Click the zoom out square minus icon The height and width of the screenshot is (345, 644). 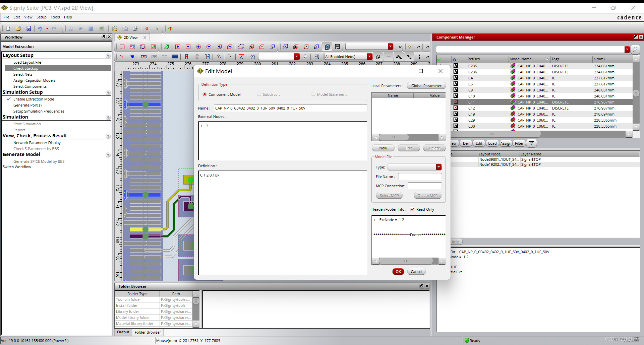tap(188, 47)
